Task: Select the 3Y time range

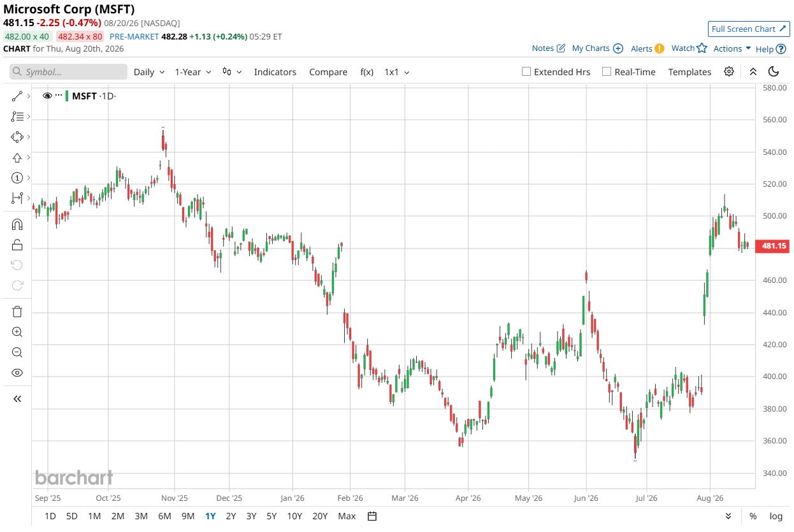Action: (x=251, y=516)
